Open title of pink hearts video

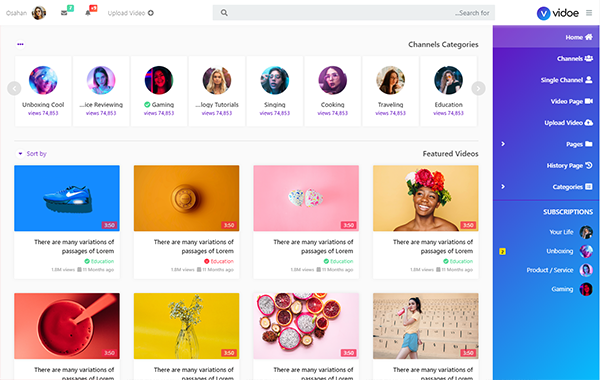click(313, 246)
